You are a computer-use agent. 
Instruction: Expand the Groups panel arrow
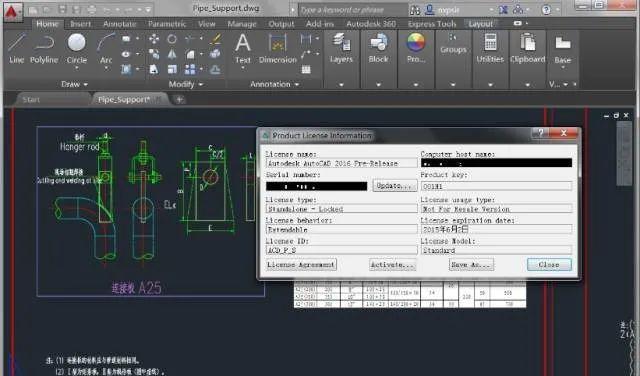453,85
